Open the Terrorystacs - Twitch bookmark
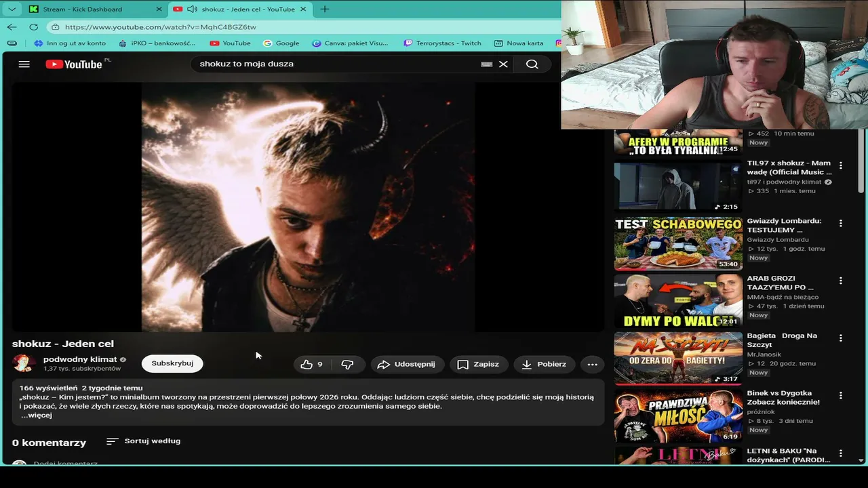The image size is (868, 488). pos(442,43)
